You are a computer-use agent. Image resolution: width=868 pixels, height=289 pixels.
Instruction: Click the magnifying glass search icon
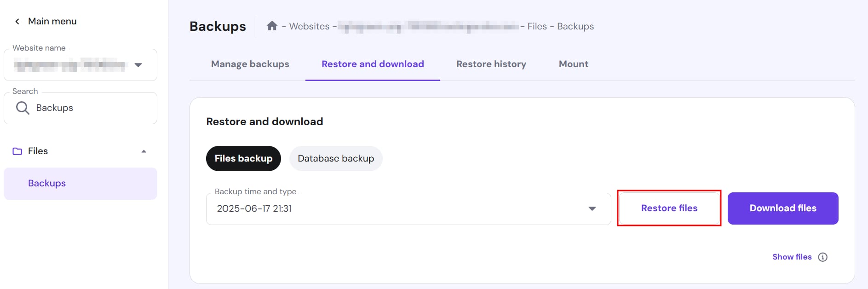click(x=22, y=108)
